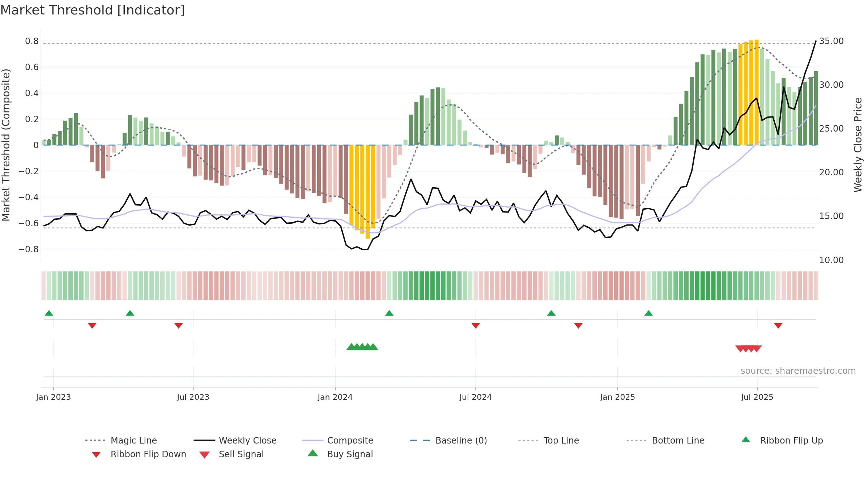Click the 0 left axis tick label

pos(36,145)
